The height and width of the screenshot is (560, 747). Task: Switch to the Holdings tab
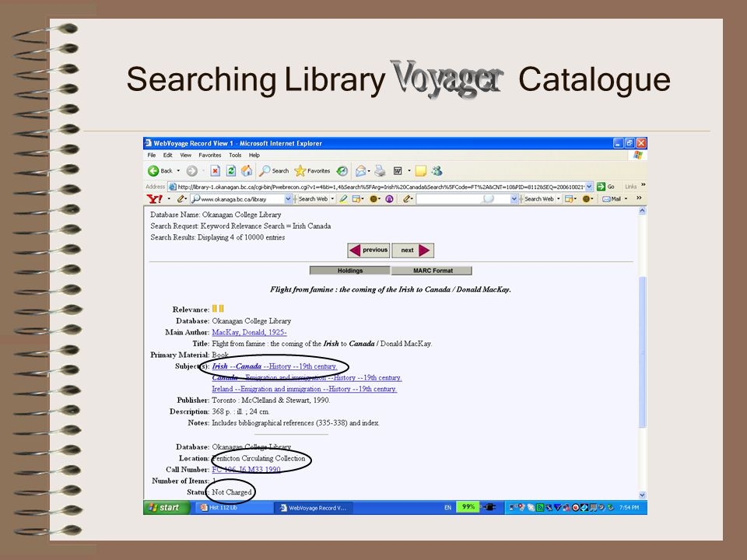click(x=349, y=271)
